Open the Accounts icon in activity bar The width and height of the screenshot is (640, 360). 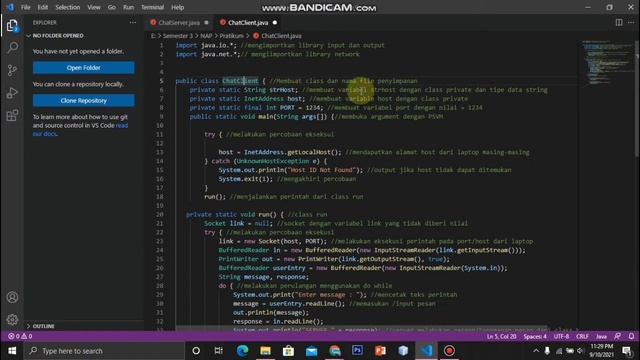point(12,297)
